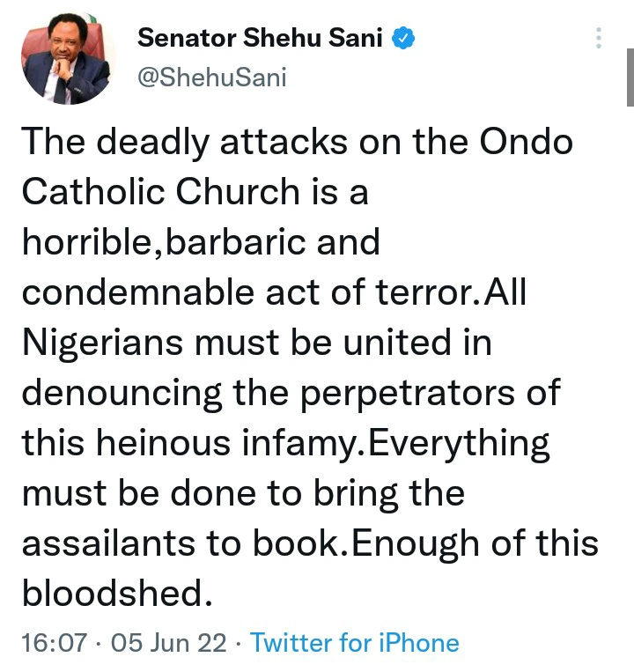This screenshot has height=672, width=634.
Task: Click the @ShehuSani handle
Action: (211, 78)
